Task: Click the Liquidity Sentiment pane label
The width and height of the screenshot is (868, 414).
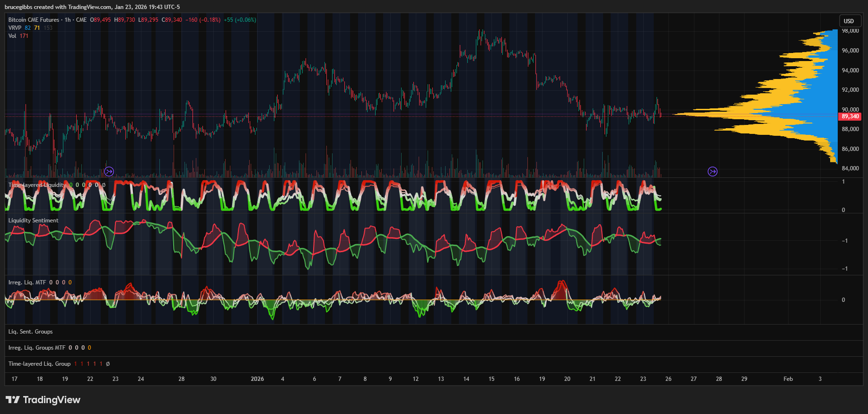Action: coord(33,220)
